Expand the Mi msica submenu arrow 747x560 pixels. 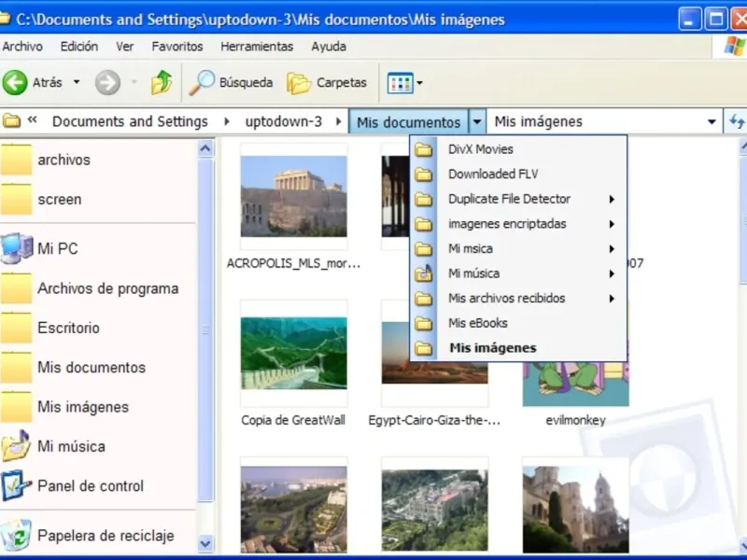(x=612, y=248)
